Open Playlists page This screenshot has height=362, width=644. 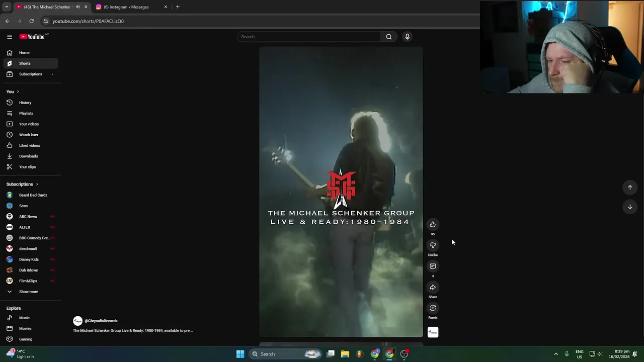31,113
